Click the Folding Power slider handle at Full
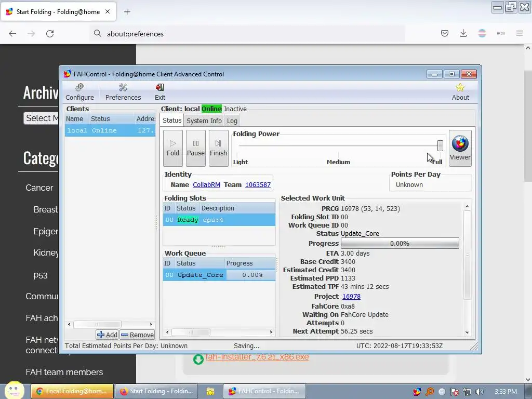Image resolution: width=532 pixels, height=399 pixels. (440, 145)
